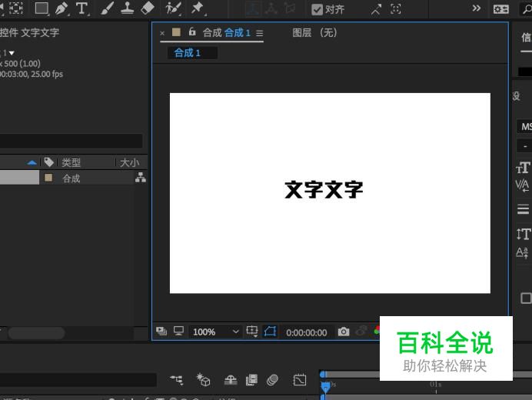The width and height of the screenshot is (532, 400).
Task: Toggle the sort direction arrow in the project columns
Action: [x=32, y=162]
